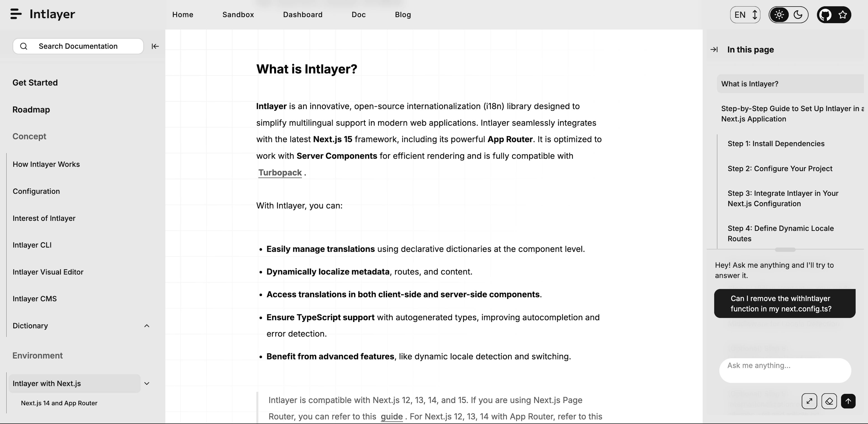The image size is (868, 424).
Task: Open the GitHub repository icon
Action: pyautogui.click(x=825, y=15)
